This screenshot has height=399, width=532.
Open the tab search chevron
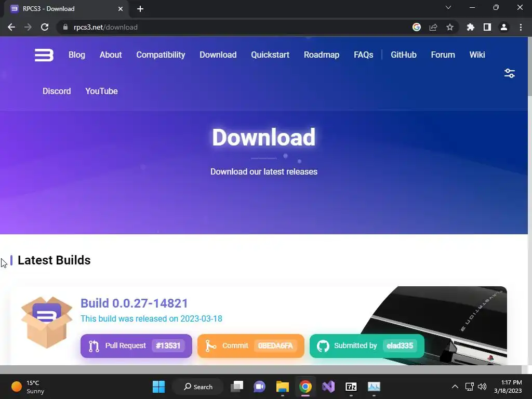(448, 7)
